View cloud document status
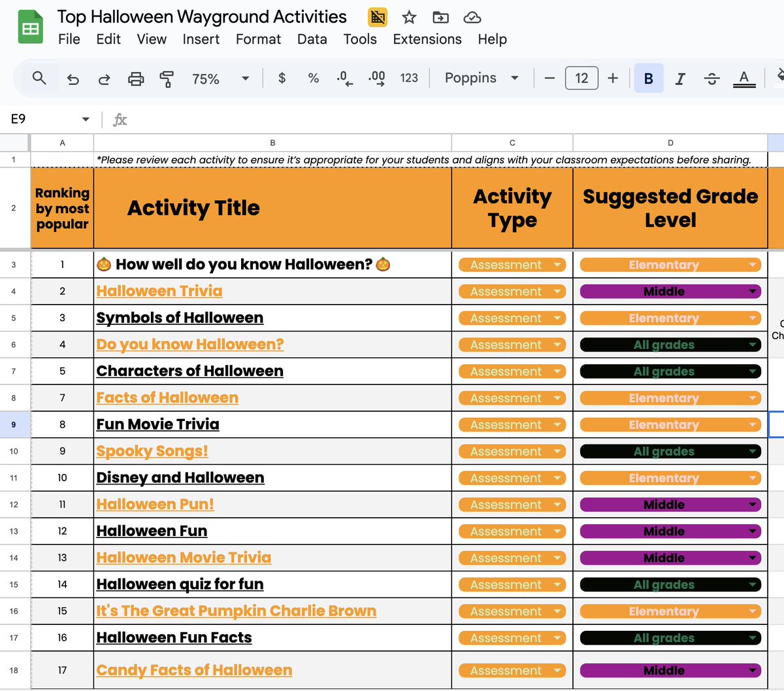 (x=472, y=17)
